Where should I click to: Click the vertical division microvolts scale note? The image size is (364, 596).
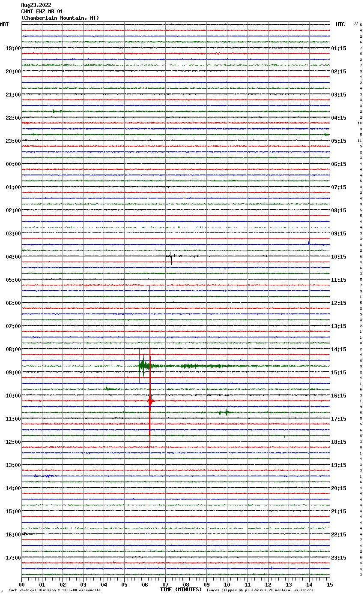[x=54, y=590]
